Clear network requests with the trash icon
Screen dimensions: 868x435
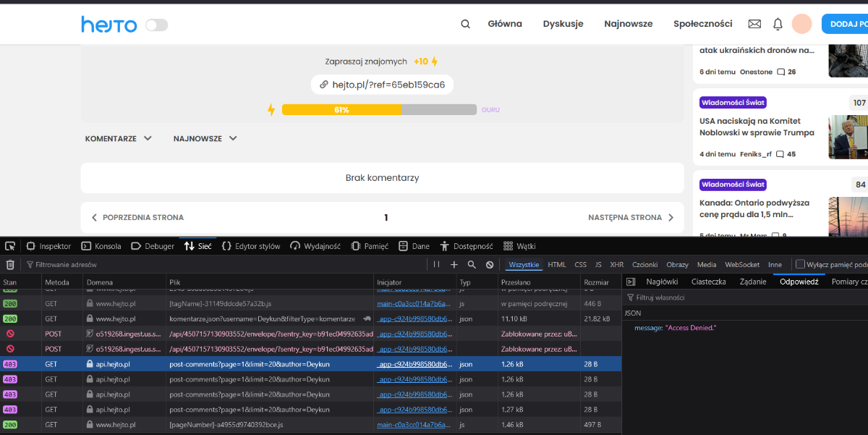point(10,265)
